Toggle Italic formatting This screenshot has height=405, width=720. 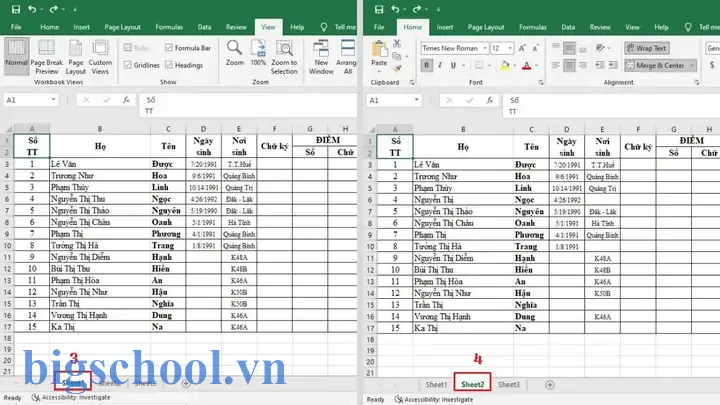click(440, 65)
